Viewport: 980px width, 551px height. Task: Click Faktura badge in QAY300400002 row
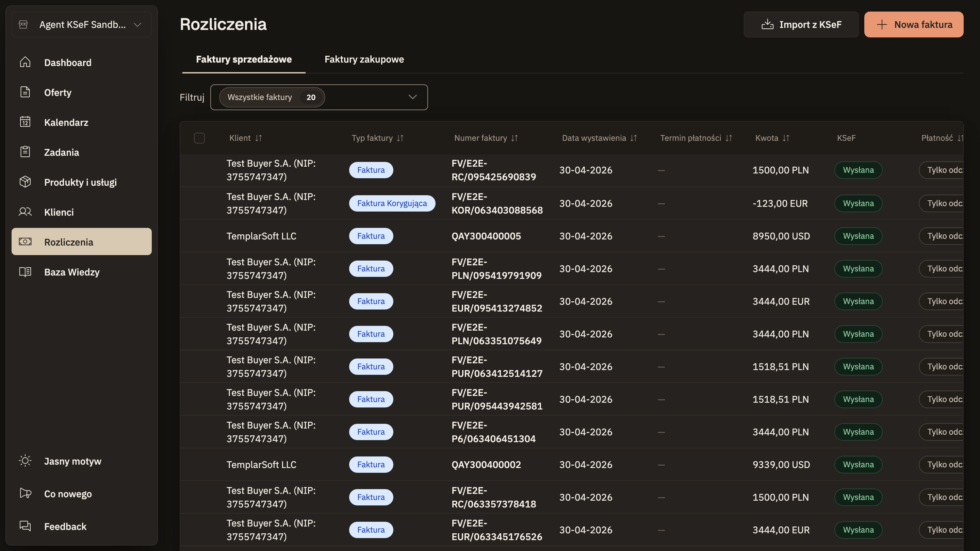[371, 464]
